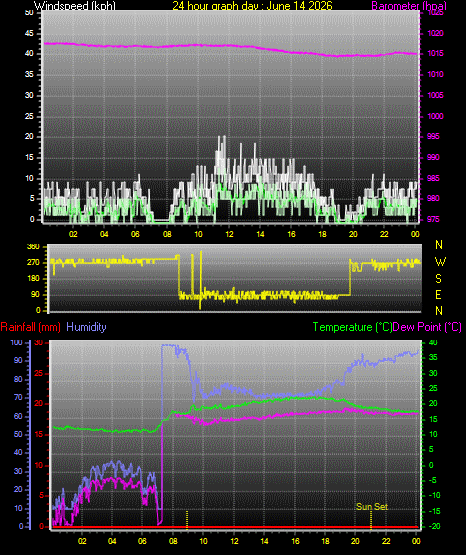The width and height of the screenshot is (466, 555).
Task: Click the 180 value on the wind direction axis
Action: pyautogui.click(x=34, y=279)
